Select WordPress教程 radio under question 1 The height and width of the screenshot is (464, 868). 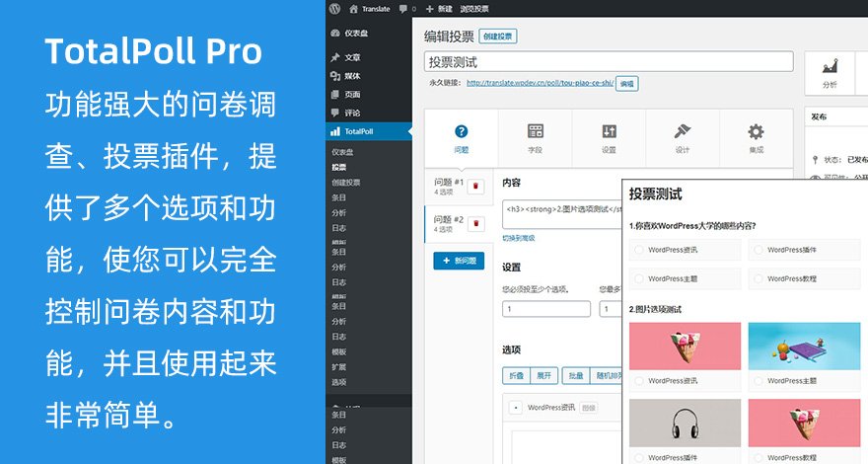[759, 278]
